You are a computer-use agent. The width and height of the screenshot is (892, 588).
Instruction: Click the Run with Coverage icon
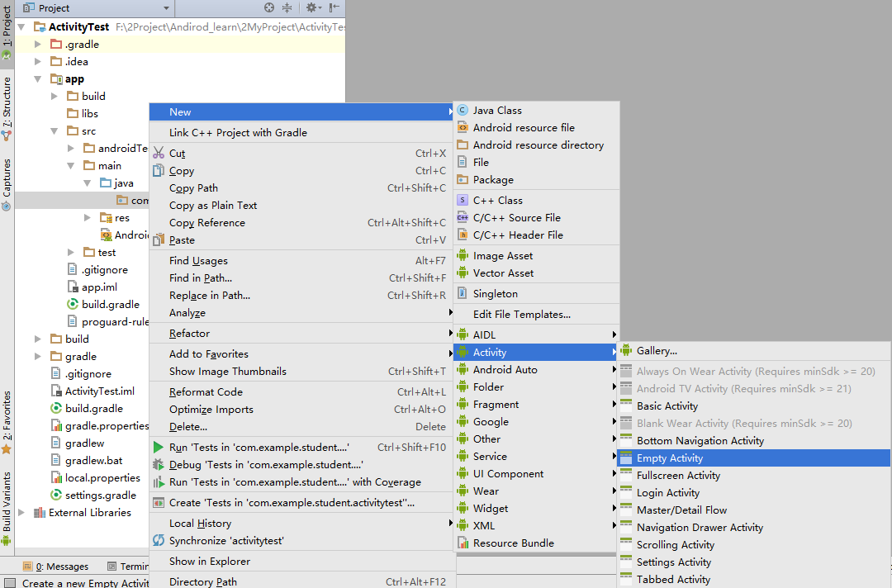pyautogui.click(x=159, y=482)
